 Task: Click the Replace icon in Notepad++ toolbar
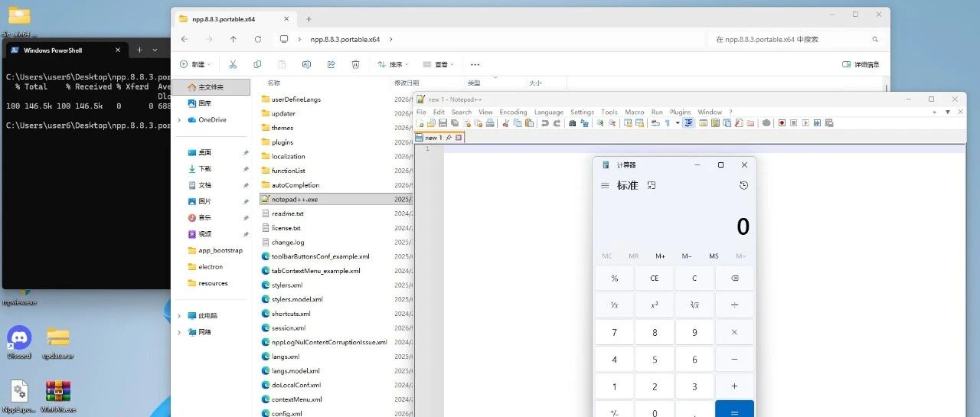[584, 122]
